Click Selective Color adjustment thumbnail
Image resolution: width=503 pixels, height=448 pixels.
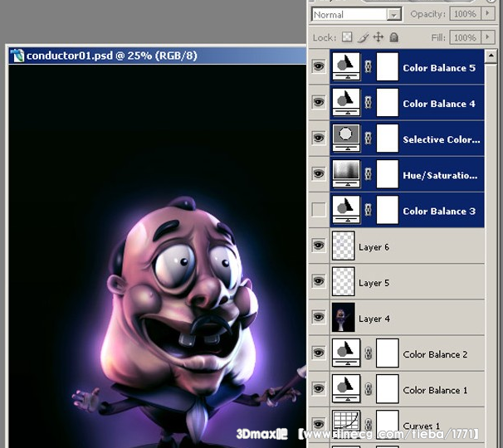(346, 139)
